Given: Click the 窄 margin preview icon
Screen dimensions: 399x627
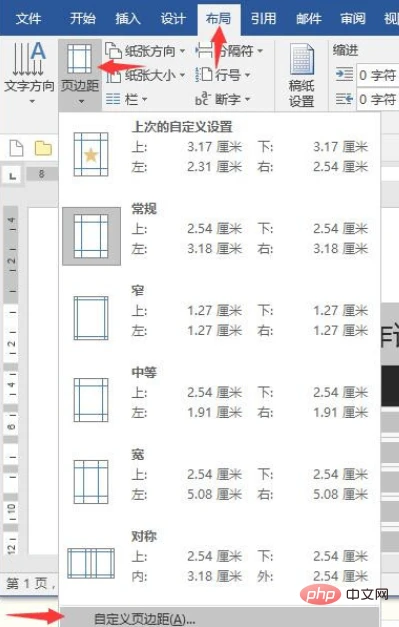Looking at the screenshot, I should coord(91,318).
